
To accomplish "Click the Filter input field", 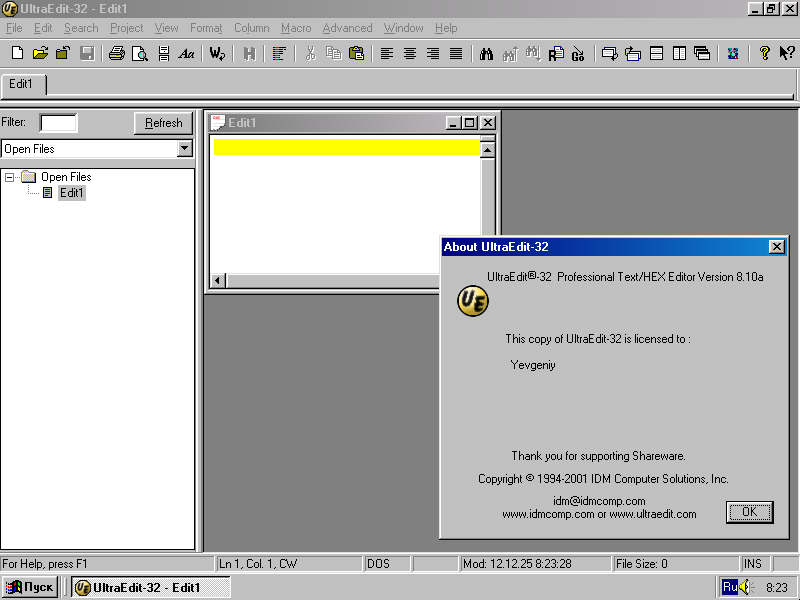I will [x=59, y=123].
